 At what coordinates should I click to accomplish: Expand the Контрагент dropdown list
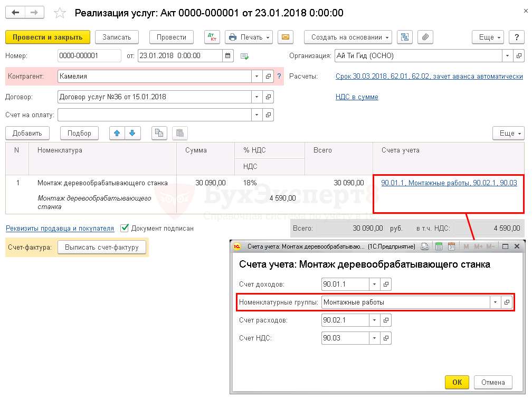(257, 76)
